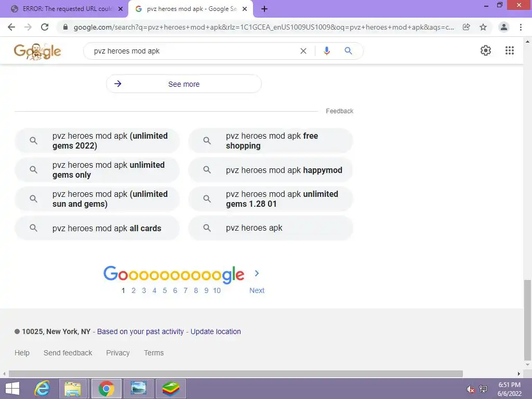Open the share this page icon
Image resolution: width=532 pixels, height=399 pixels.
[x=467, y=27]
